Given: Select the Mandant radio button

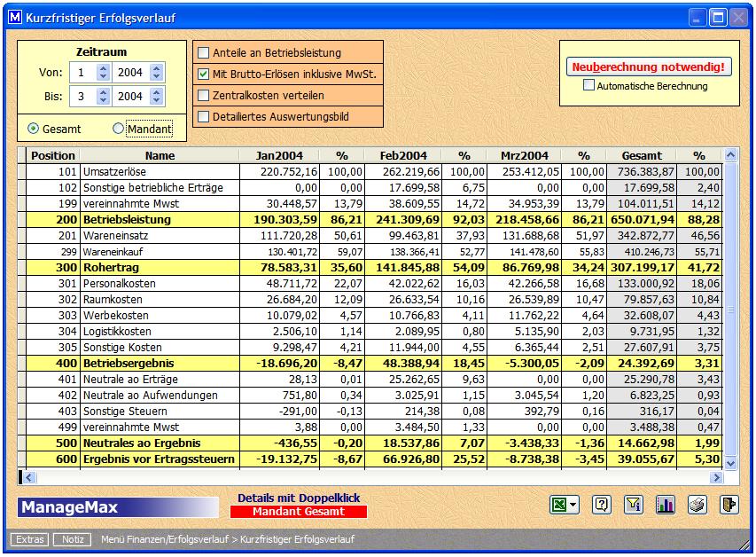Looking at the screenshot, I should click(x=119, y=129).
